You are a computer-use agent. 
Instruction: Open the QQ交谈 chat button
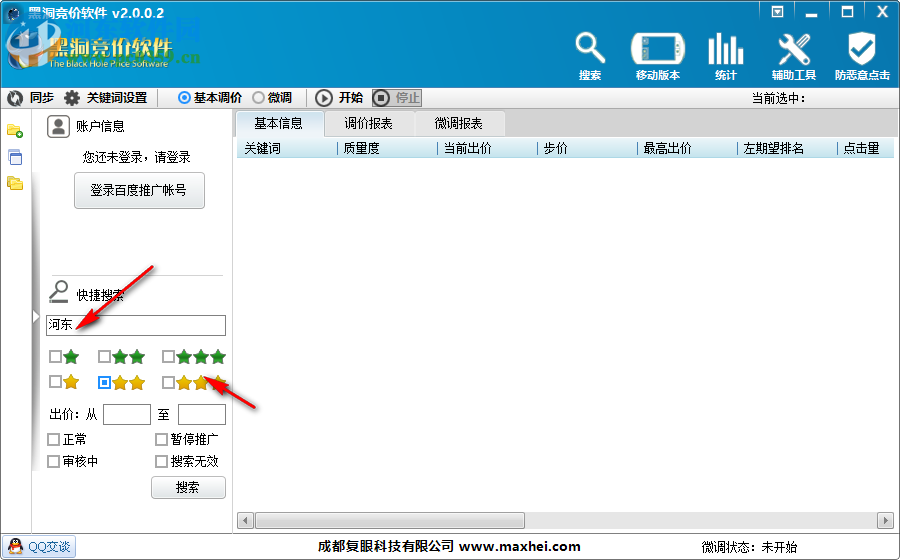[39, 546]
